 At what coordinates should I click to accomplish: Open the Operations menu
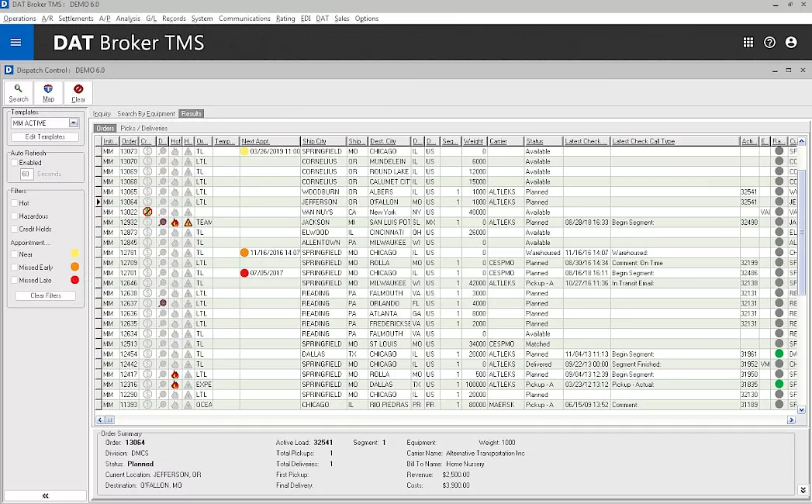coord(19,19)
